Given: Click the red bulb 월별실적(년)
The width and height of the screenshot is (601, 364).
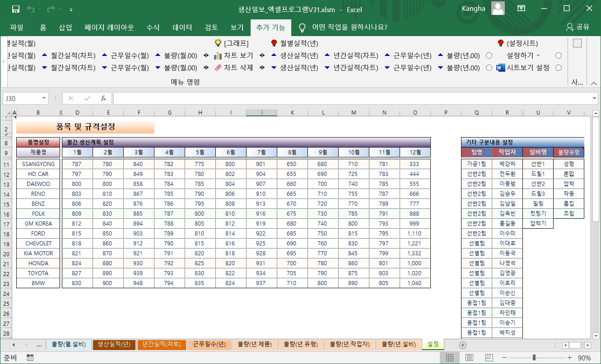Looking at the screenshot, I should click(x=274, y=43).
